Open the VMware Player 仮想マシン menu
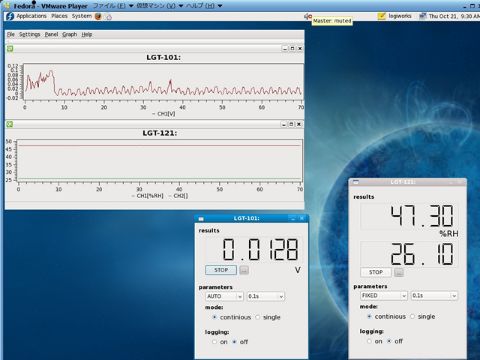480x360 pixels. pos(160,6)
